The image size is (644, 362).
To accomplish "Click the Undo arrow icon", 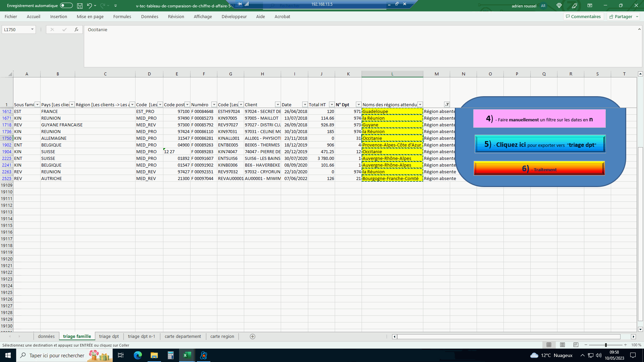I will pos(89,6).
